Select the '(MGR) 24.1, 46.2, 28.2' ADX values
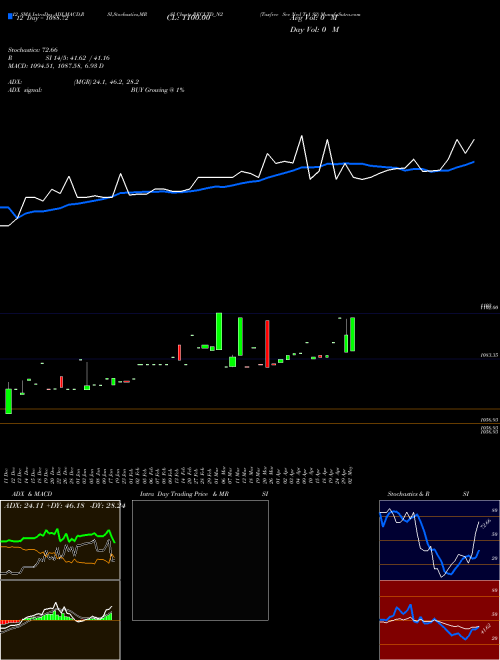 pyautogui.click(x=106, y=82)
